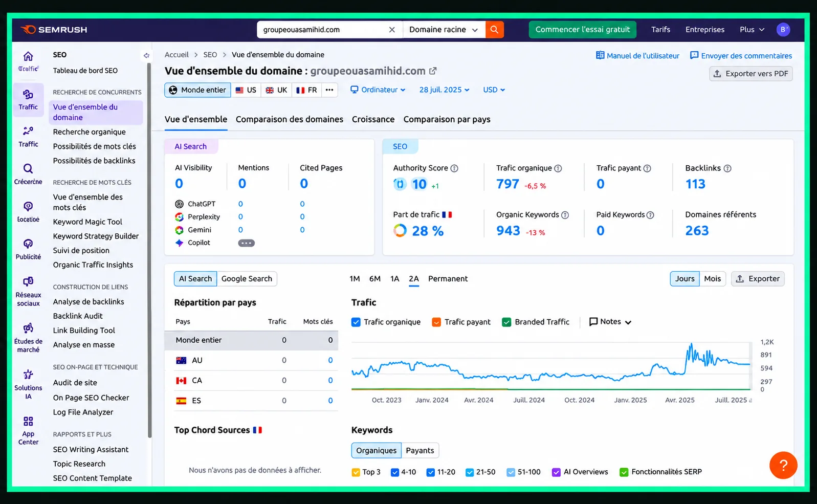This screenshot has height=504, width=817.
Task: Open the user avatar menu
Action: (x=783, y=30)
